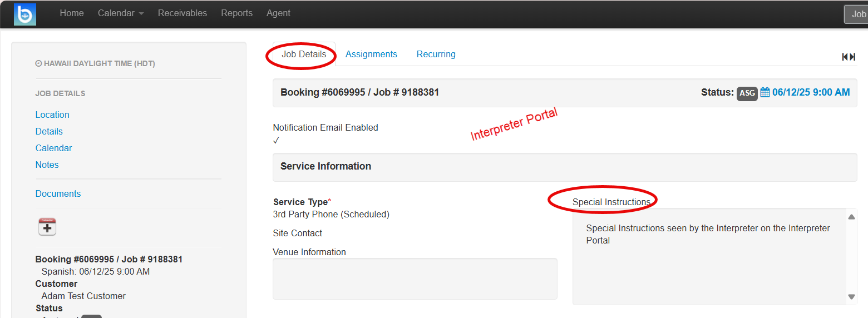The image size is (868, 318).
Task: Click the calendar icon beside job date
Action: (765, 92)
